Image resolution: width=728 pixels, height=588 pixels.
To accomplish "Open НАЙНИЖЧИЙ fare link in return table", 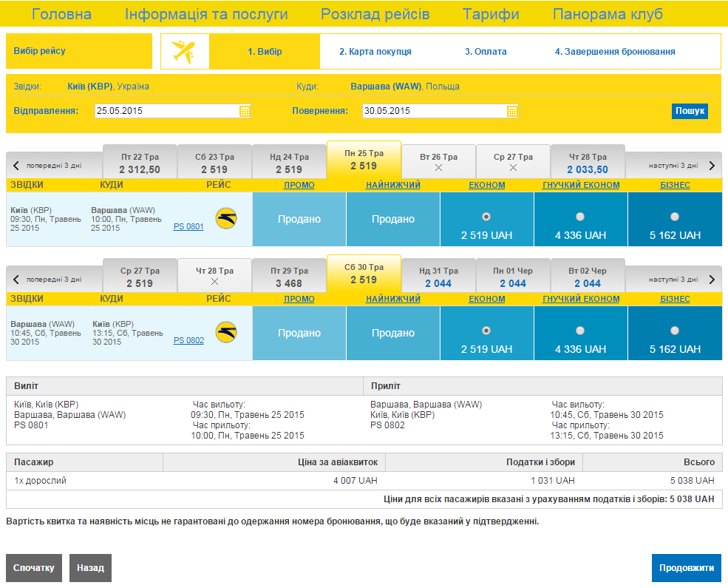I will (392, 299).
